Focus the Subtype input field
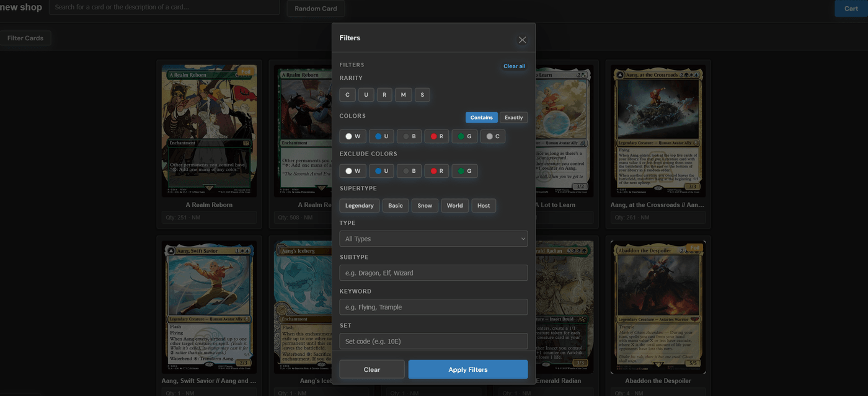Screen dimensions: 868x396 (433, 273)
